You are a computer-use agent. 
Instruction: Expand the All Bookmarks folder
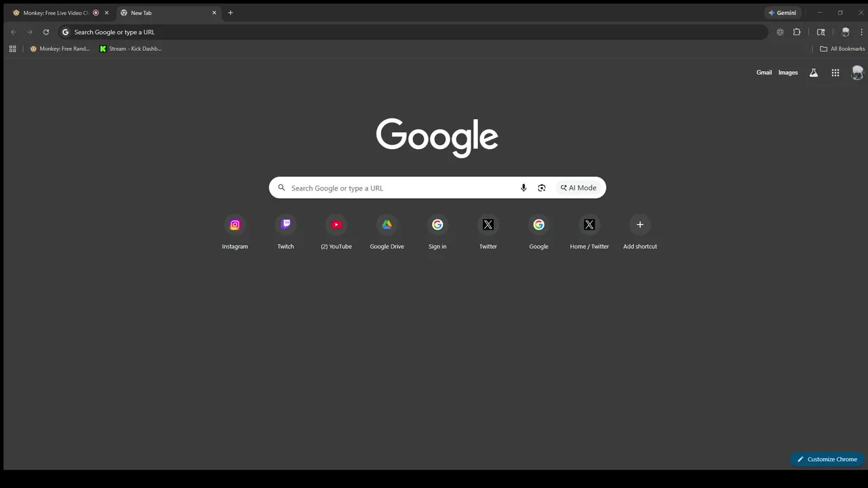click(x=842, y=49)
